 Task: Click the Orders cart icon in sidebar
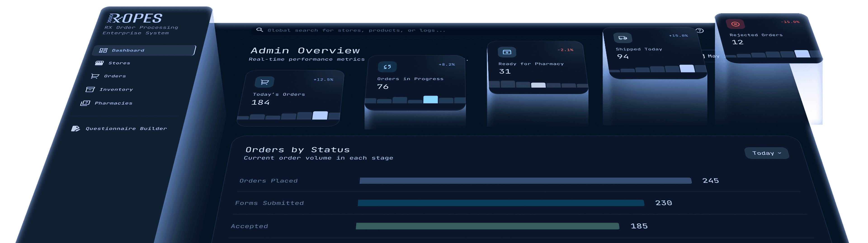(x=95, y=76)
